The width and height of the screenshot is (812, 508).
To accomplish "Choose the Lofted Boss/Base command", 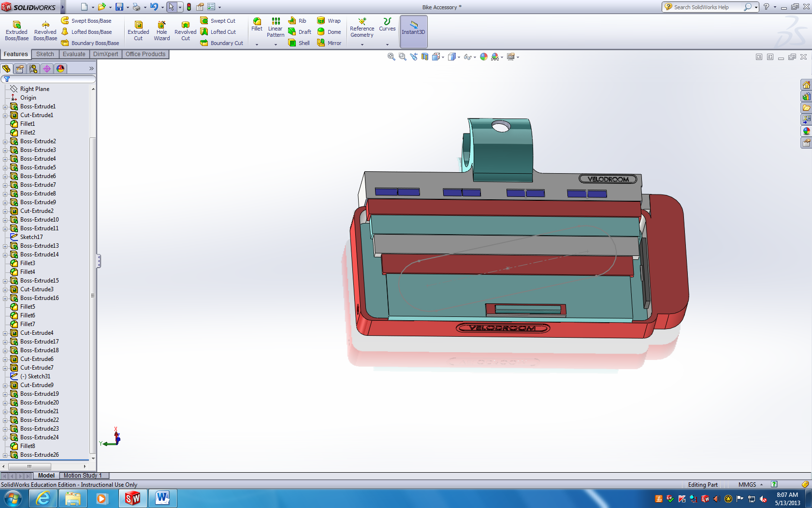I will [86, 32].
